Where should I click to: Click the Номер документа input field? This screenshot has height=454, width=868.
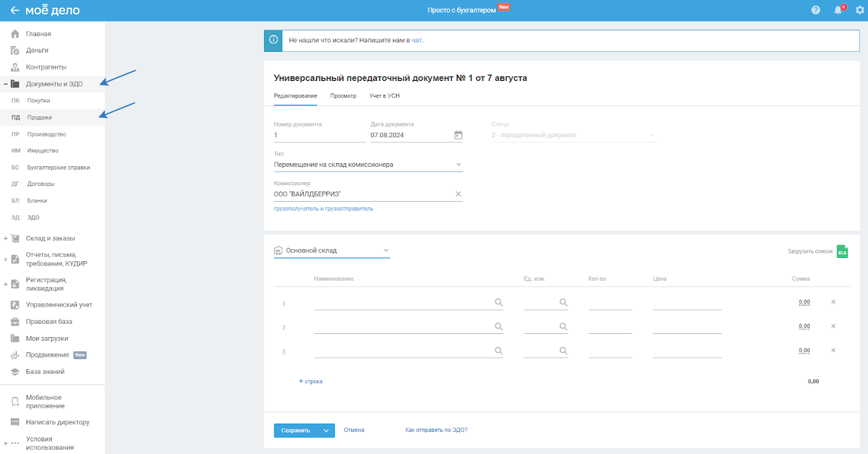click(x=319, y=135)
